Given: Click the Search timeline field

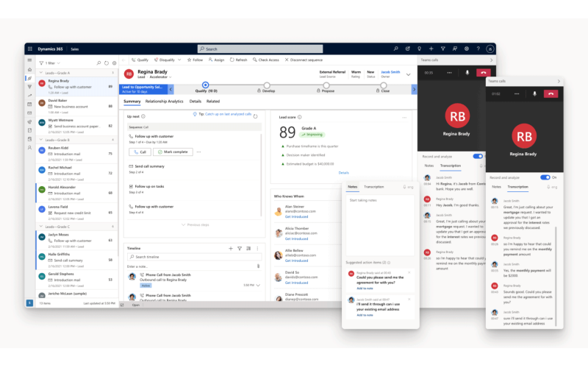Looking at the screenshot, I should coord(194,257).
